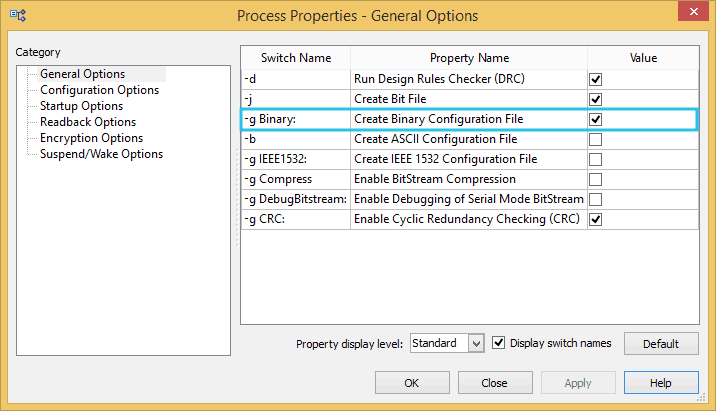Close the Process Properties dialog window
Image resolution: width=716 pixels, height=411 pixels.
pyautogui.click(x=688, y=15)
